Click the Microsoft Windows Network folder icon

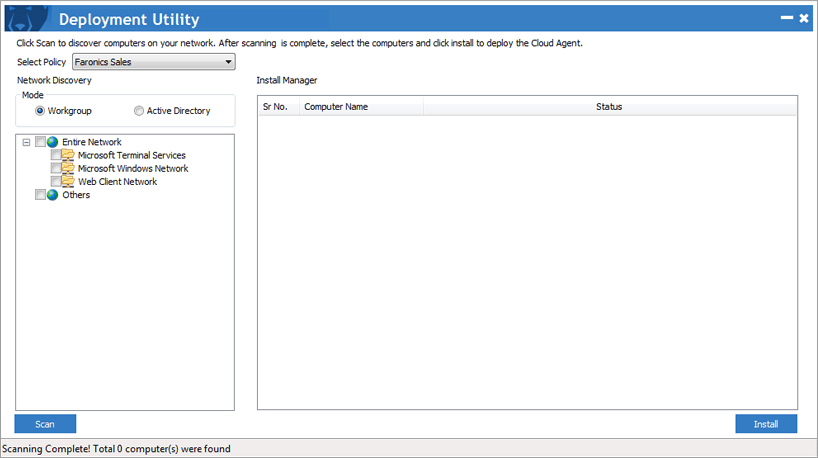pyautogui.click(x=68, y=168)
